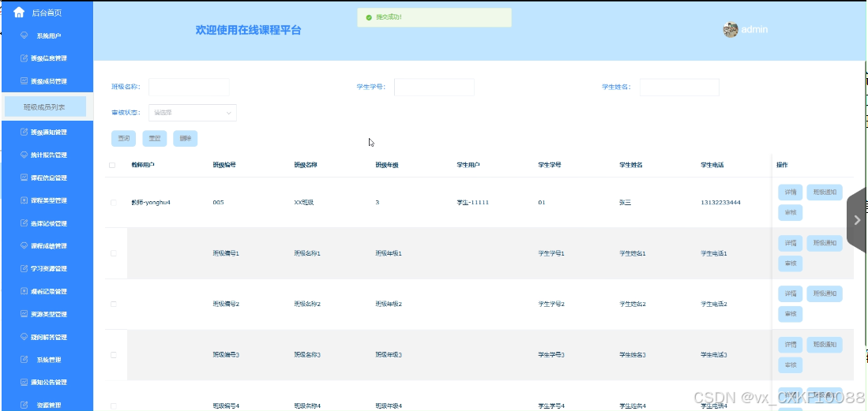868x411 pixels.
Task: Click the 查询 button
Action: click(x=123, y=138)
